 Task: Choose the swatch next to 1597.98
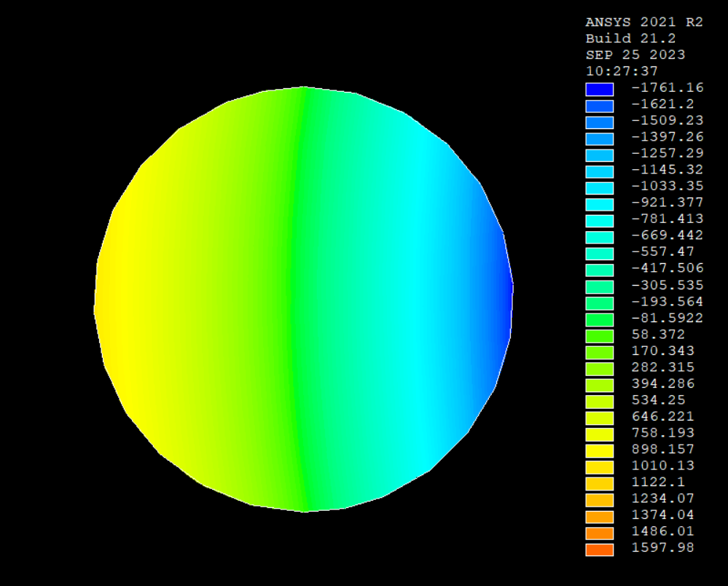tap(600, 550)
